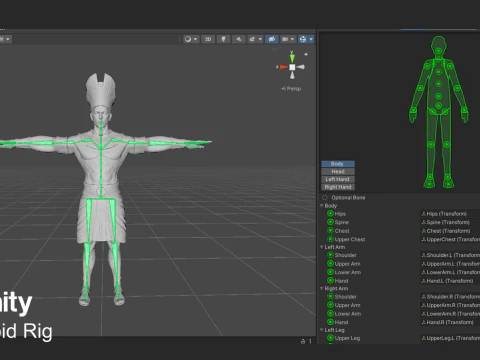Select the Hand.L (Transform) field
Screen dimensions: 480x360
[450, 281]
